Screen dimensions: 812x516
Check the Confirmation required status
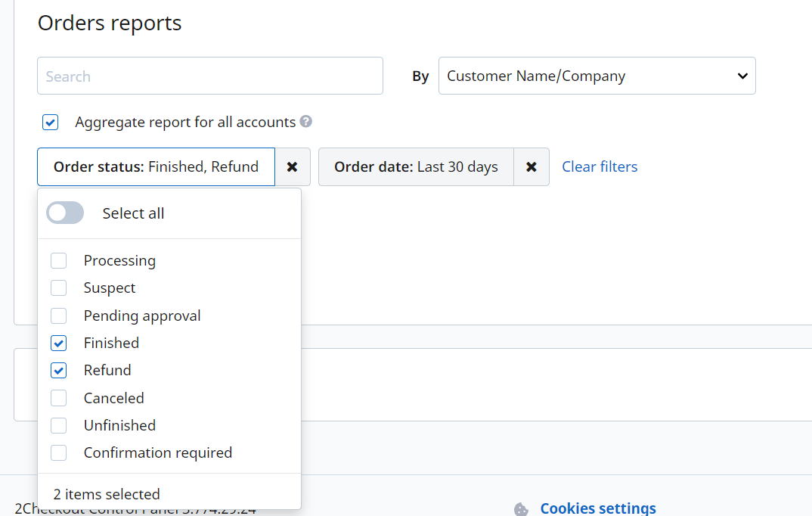58,452
